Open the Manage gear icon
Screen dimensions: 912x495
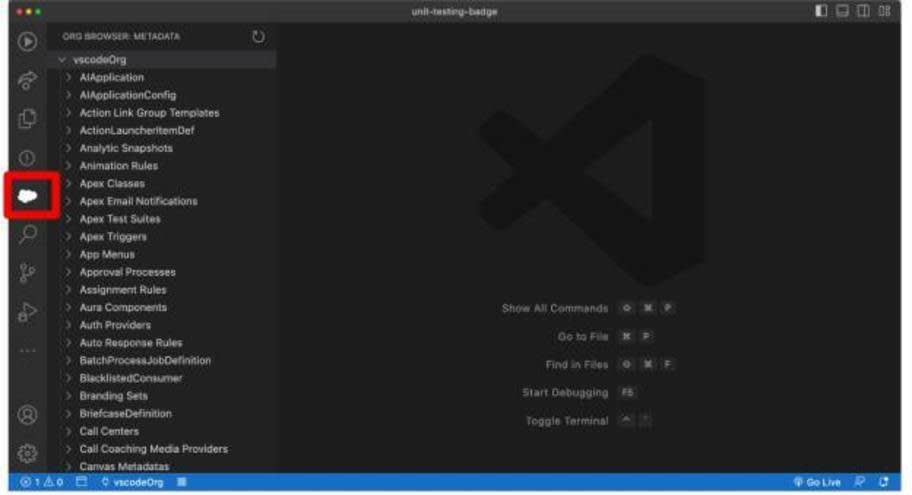coord(27,453)
